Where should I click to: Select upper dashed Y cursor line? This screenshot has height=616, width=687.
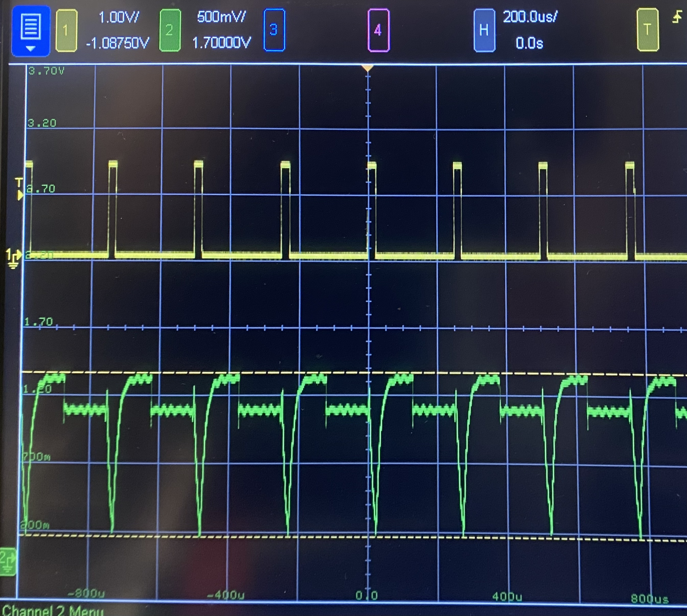click(x=354, y=373)
